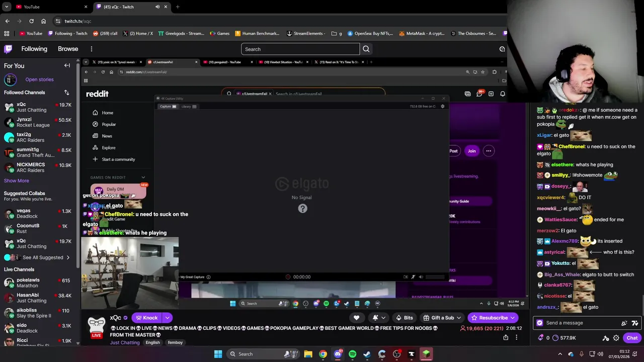This screenshot has height=362, width=644.
Task: Open the aikobliss live channel
Action: click(38, 313)
